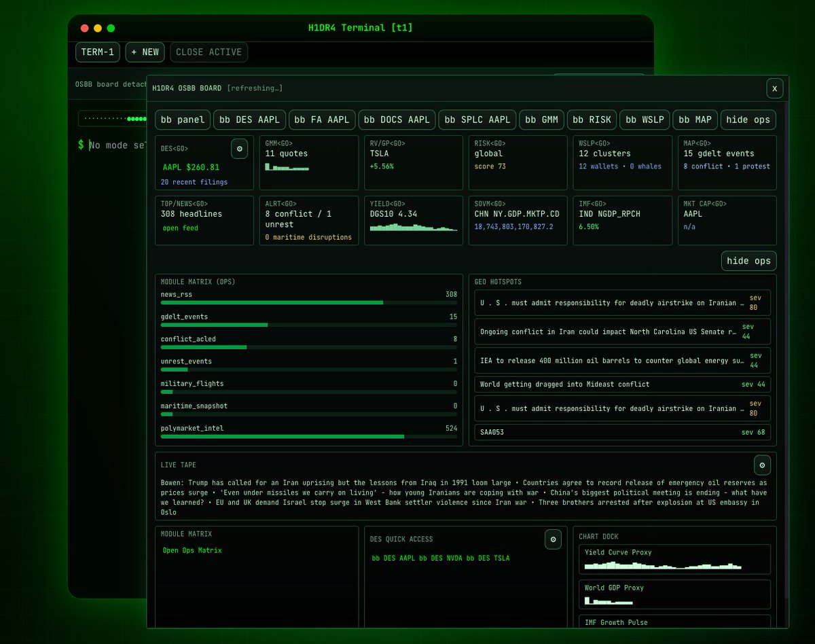
Task: Open the ALRT<GO> conflict unrest card
Action: tap(309, 220)
